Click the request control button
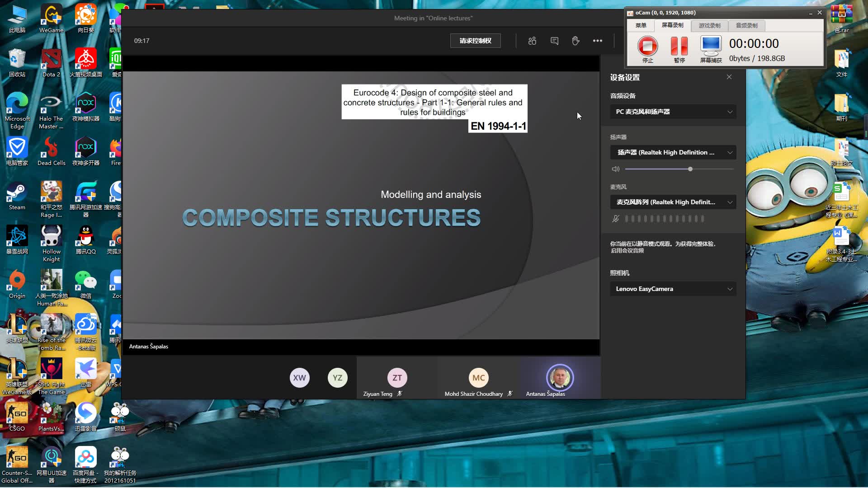 click(475, 41)
